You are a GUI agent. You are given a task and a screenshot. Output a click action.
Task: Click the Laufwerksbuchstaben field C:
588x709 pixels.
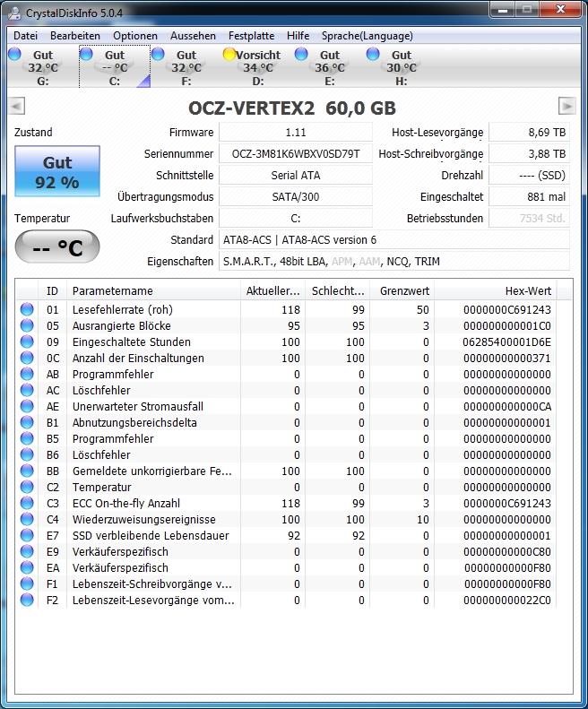tap(296, 219)
